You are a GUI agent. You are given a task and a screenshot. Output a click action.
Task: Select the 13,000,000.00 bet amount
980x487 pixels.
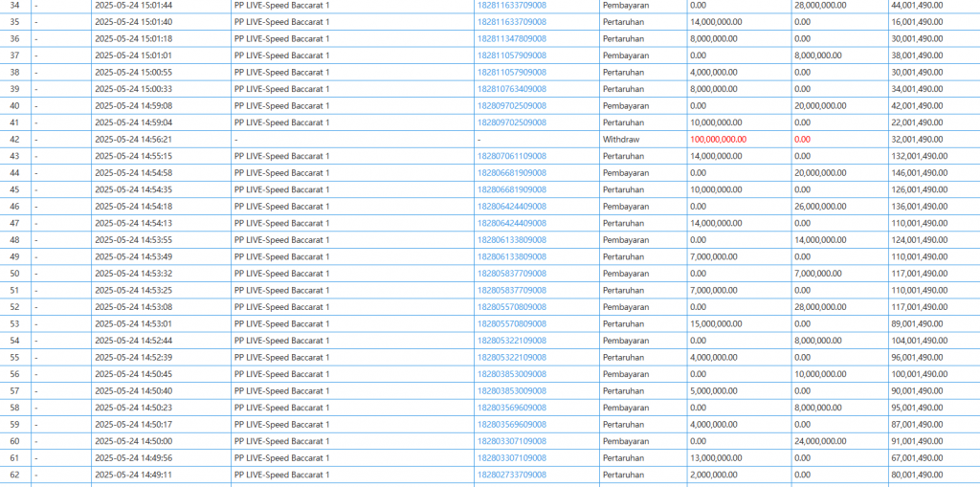point(716,457)
